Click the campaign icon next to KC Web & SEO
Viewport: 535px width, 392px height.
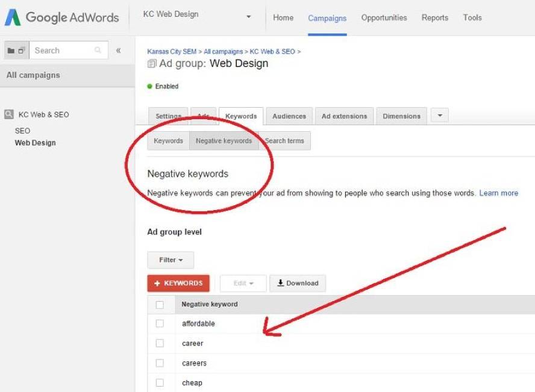(x=9, y=114)
